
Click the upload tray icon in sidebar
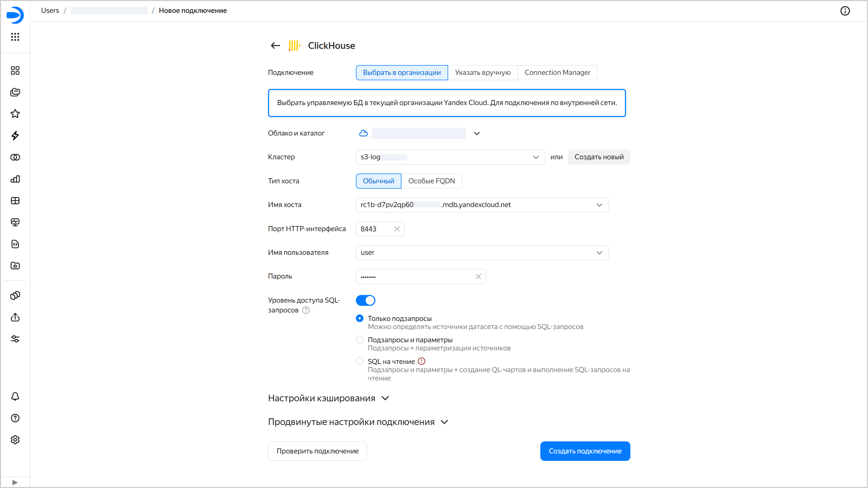coord(15,317)
